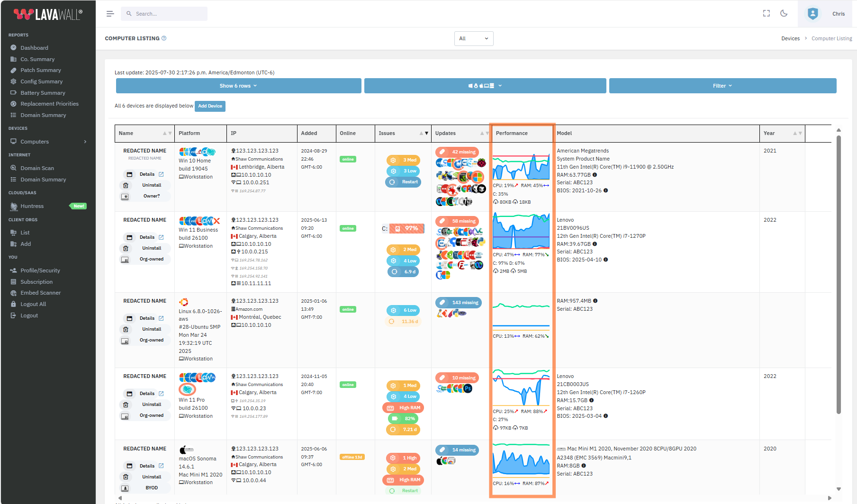Image resolution: width=857 pixels, height=504 pixels.
Task: Open the Dashboard report
Action: [34, 48]
